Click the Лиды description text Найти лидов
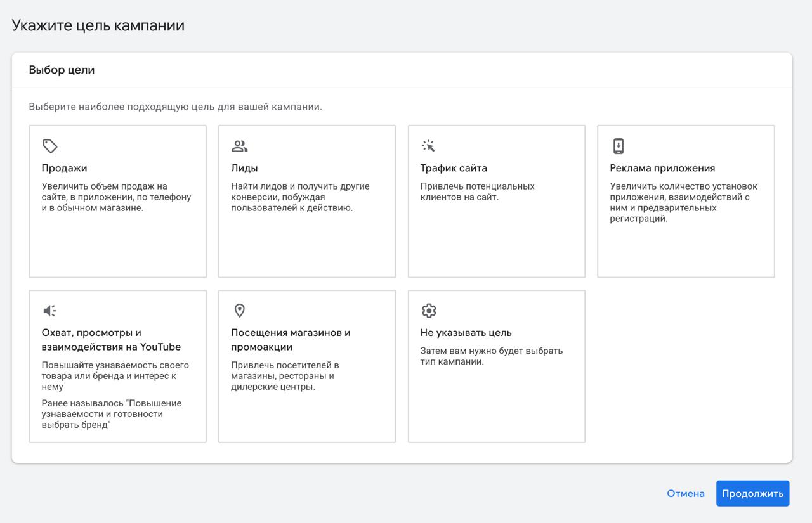The height and width of the screenshot is (523, 812). [300, 197]
